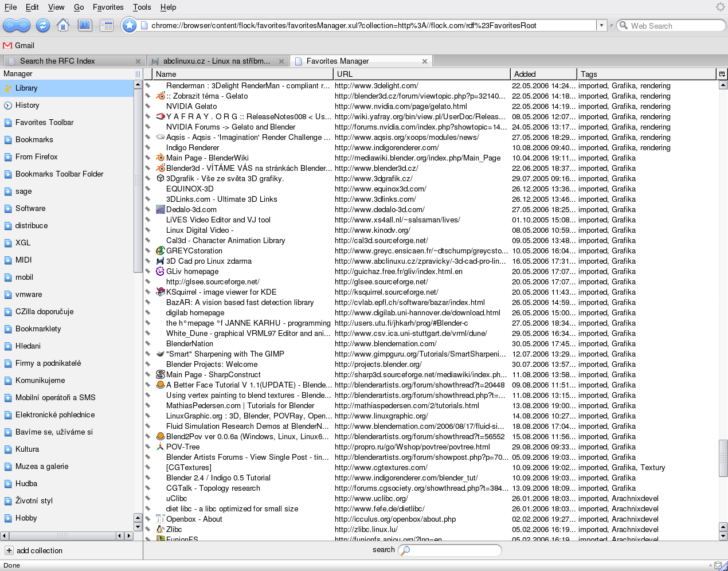Click the sidebar vertical scrollbar thumb
Image resolution: width=728 pixels, height=571 pixels.
[138, 181]
